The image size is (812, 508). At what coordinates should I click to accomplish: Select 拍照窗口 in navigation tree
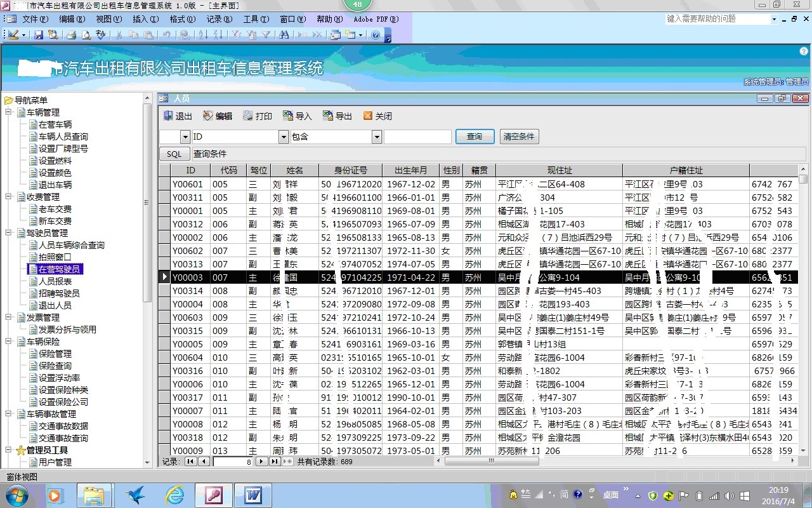(x=55, y=257)
